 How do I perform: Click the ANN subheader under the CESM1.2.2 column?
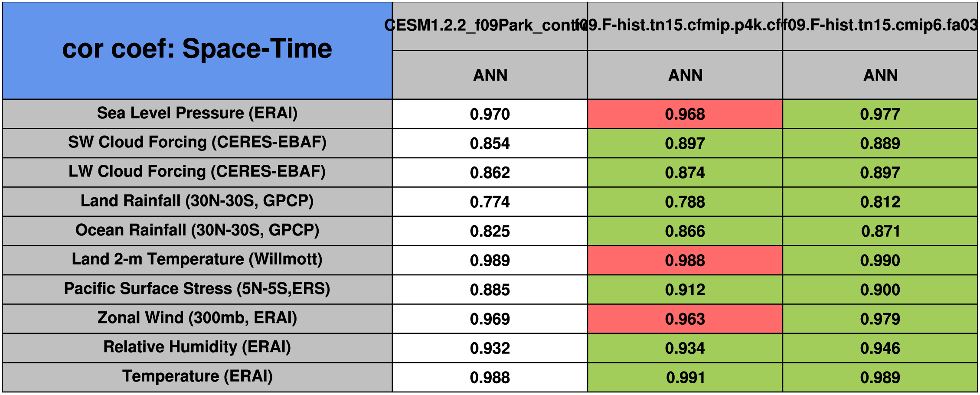490,75
